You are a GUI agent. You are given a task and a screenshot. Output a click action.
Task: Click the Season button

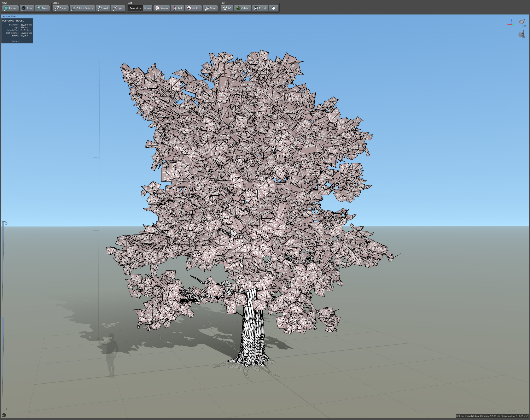click(162, 8)
